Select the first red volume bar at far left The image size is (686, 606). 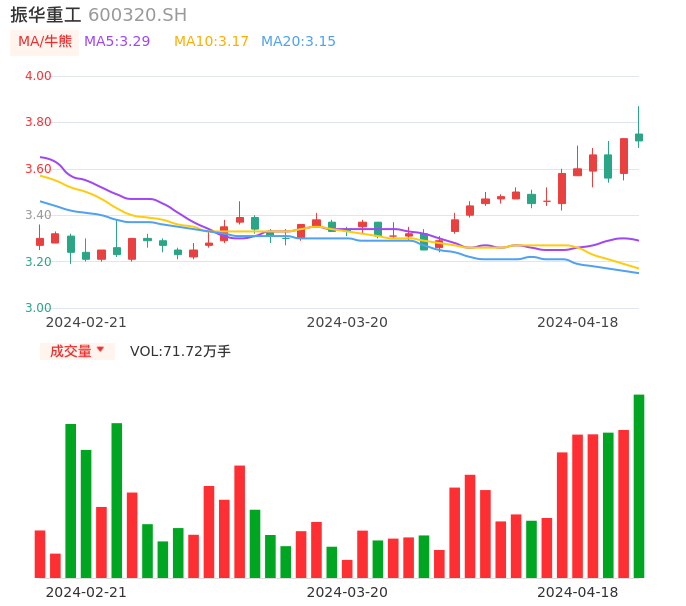[40, 554]
